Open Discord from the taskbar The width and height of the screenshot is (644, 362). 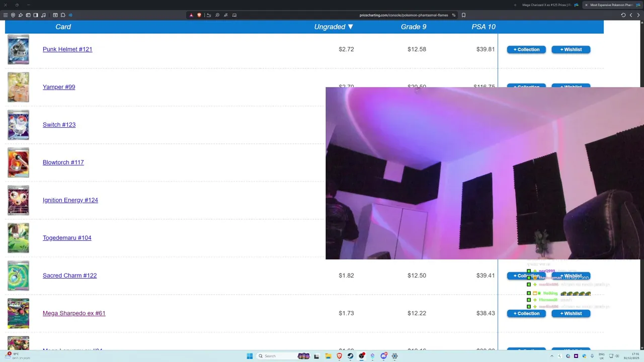tap(384, 356)
